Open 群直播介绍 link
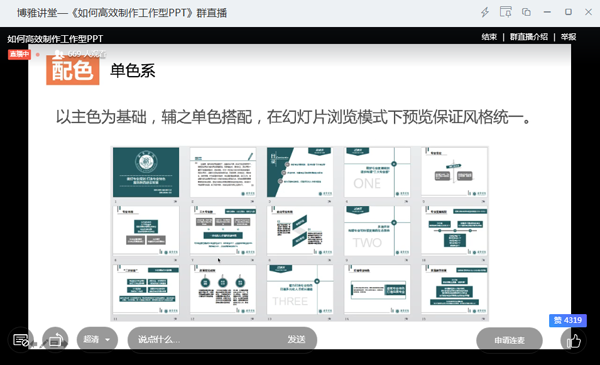Viewport: 600px width, 365px height. pos(528,37)
